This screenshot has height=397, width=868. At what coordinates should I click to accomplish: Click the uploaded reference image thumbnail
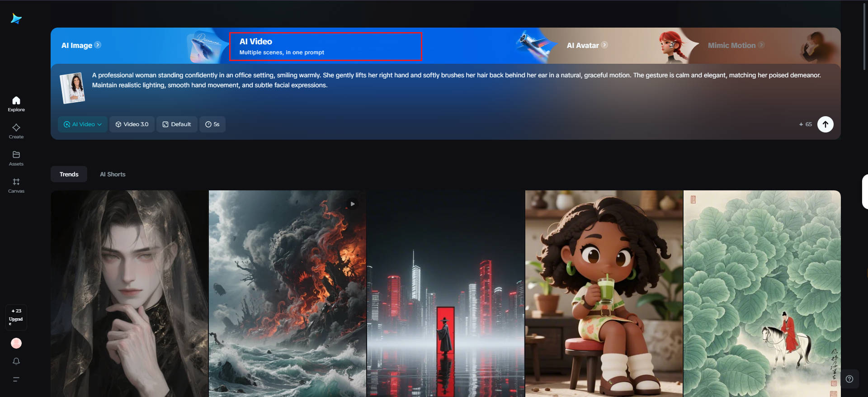[72, 88]
